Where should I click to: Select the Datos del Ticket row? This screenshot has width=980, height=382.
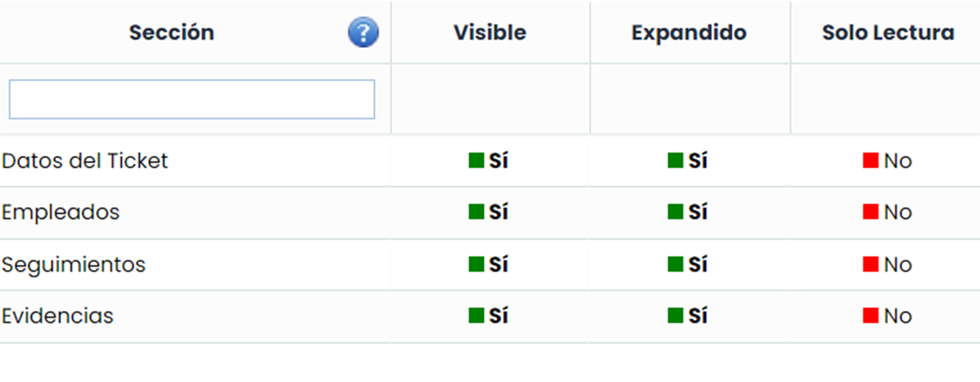click(x=85, y=161)
